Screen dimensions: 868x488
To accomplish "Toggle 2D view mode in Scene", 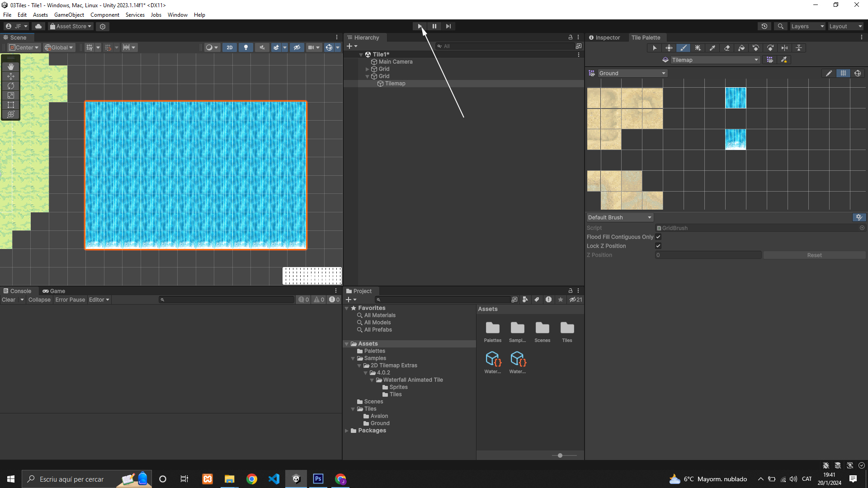I will (229, 47).
